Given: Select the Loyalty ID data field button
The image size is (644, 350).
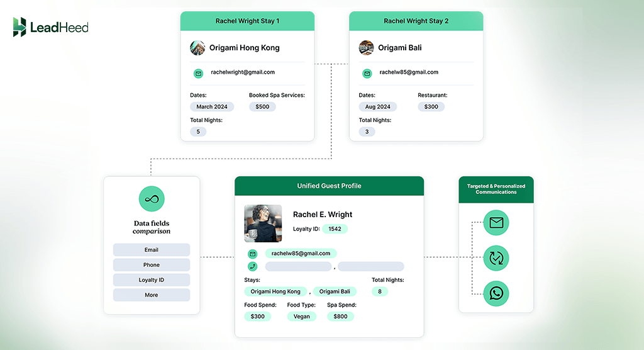Looking at the screenshot, I should [152, 279].
